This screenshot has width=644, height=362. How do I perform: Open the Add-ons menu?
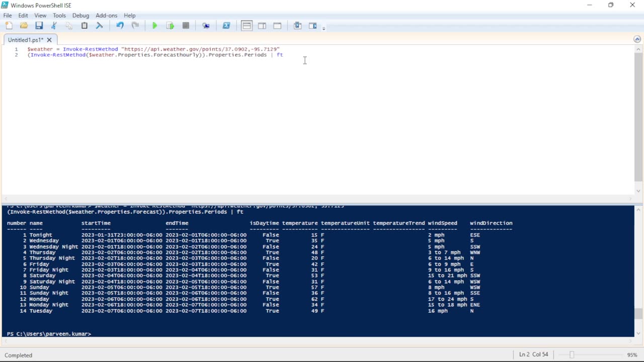(106, 16)
